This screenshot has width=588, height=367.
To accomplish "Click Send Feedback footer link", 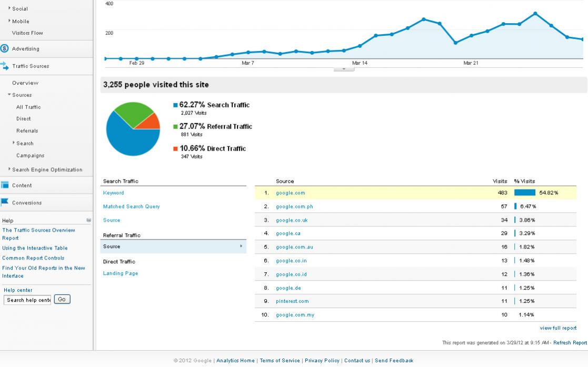I will tap(394, 361).
